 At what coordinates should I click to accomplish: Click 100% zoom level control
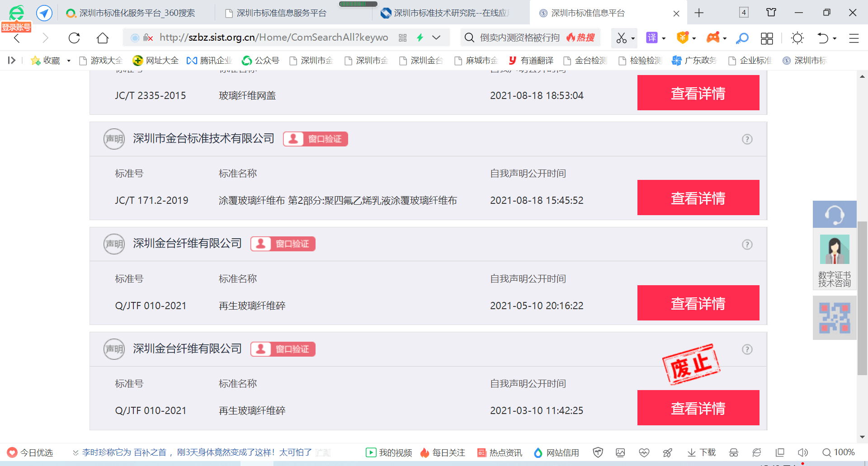click(x=839, y=452)
